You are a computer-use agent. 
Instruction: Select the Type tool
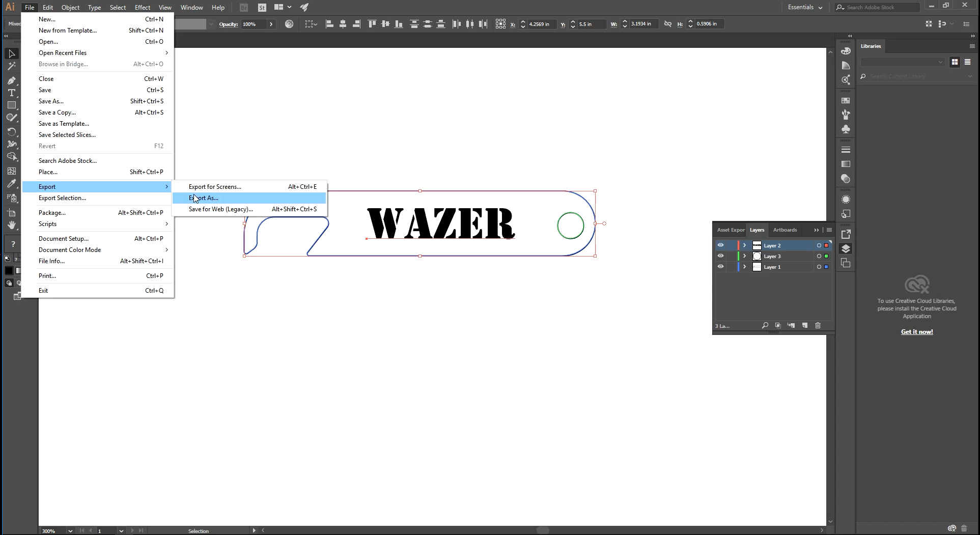click(x=12, y=93)
